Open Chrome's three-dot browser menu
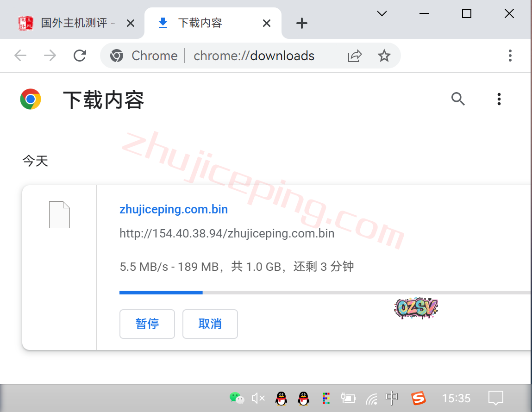 510,56
